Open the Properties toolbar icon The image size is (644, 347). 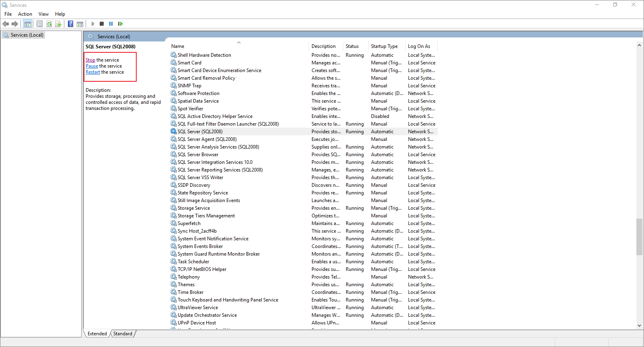pos(39,24)
